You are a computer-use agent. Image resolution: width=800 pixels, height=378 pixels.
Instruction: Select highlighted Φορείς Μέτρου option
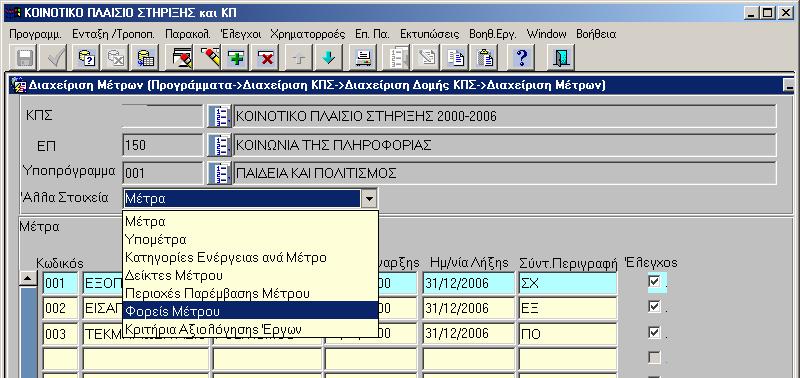251,310
